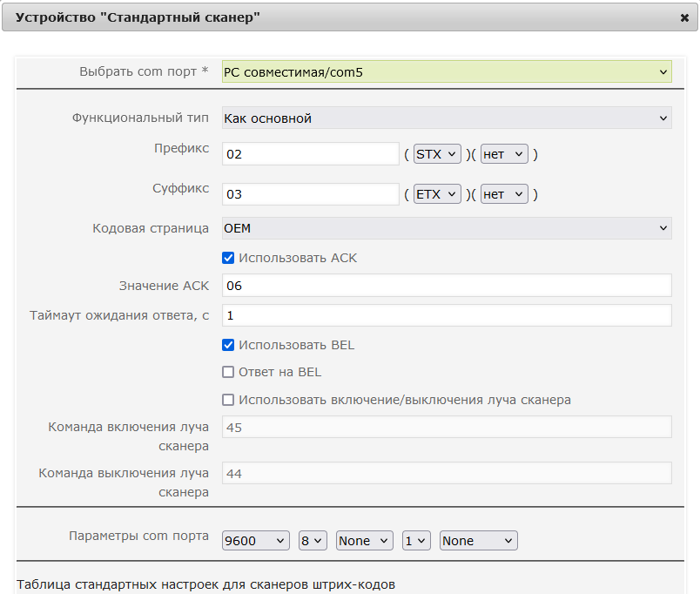
Task: Open second prefix dropdown showing нет
Action: [x=504, y=154]
